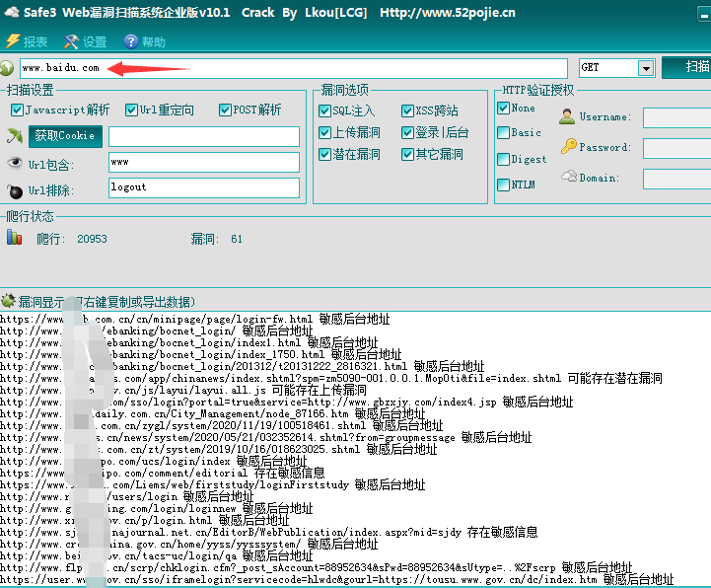This screenshot has width=711, height=588.
Task: Click the 扫描 scan button
Action: 686,67
